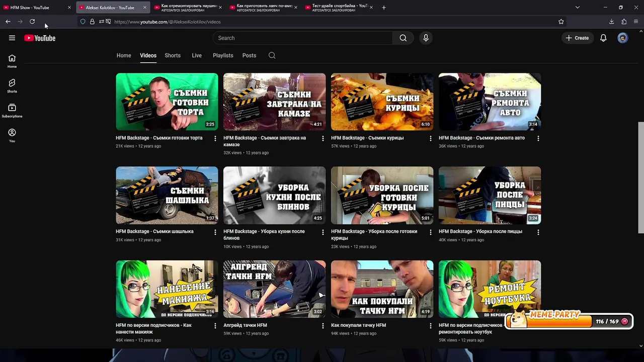Open a new browser tab
This screenshot has height=362, width=644.
click(384, 8)
